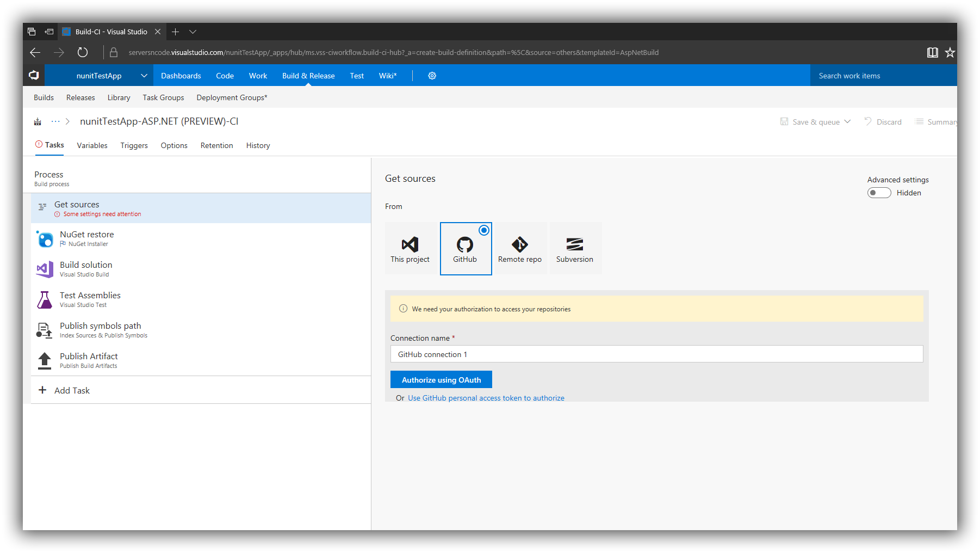The height and width of the screenshot is (553, 980).
Task: Click the Publish Artifact upload icon
Action: 45,360
